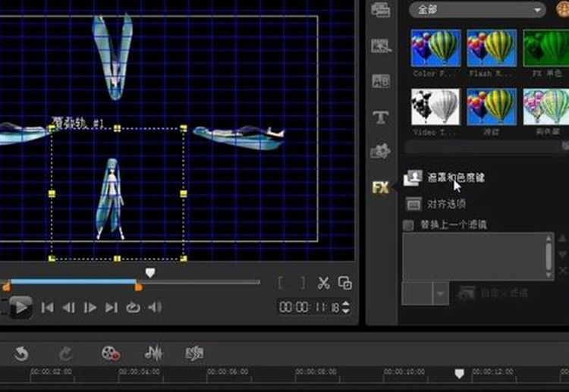Select the Video Pan balloon filter thumbnail
The width and height of the screenshot is (569, 392).
click(435, 107)
